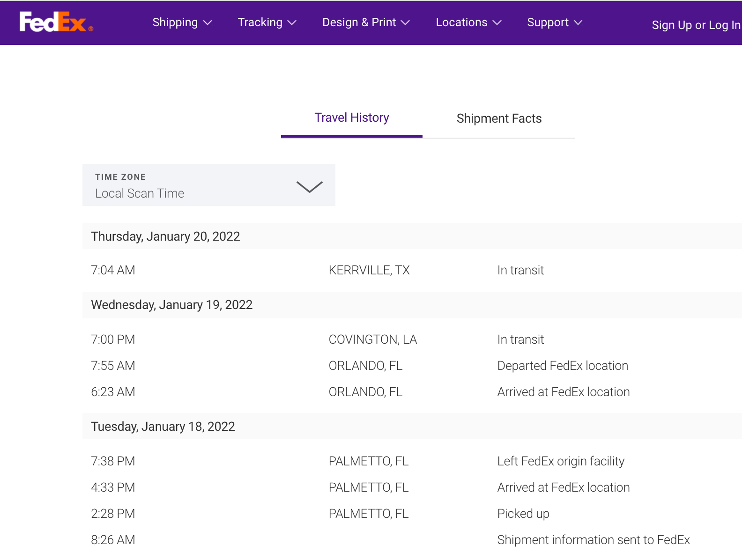Screen dimensions: 742x560
Task: Click the 7:55 AM time entry
Action: pyautogui.click(x=113, y=366)
